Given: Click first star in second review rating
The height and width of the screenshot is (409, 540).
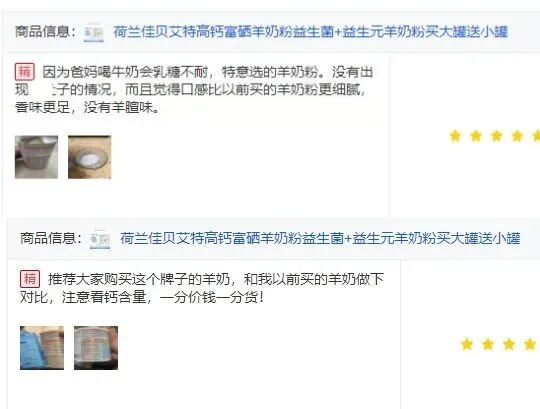Looking at the screenshot, I should [467, 344].
